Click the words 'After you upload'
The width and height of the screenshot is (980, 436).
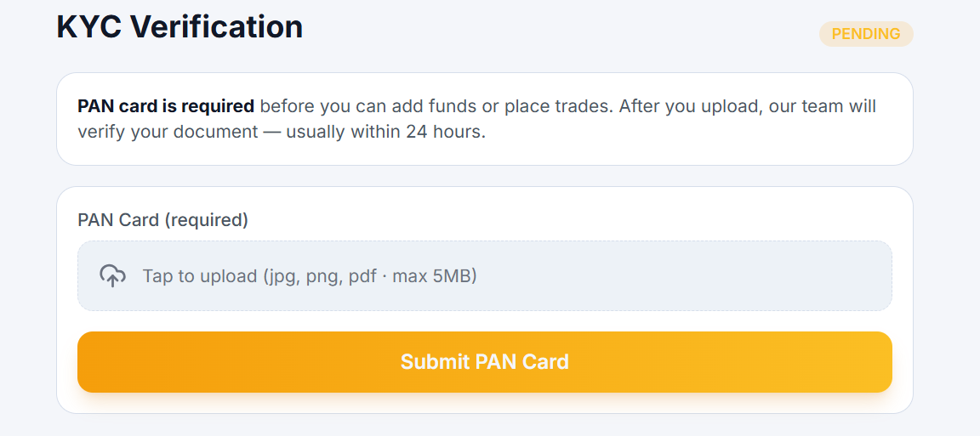tap(689, 106)
